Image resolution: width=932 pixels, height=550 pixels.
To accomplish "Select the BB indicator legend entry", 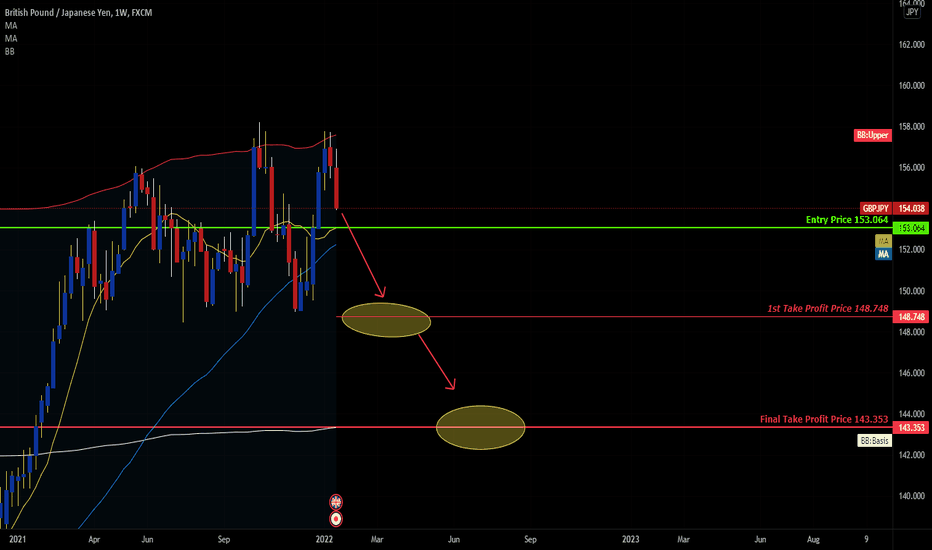I will point(10,52).
